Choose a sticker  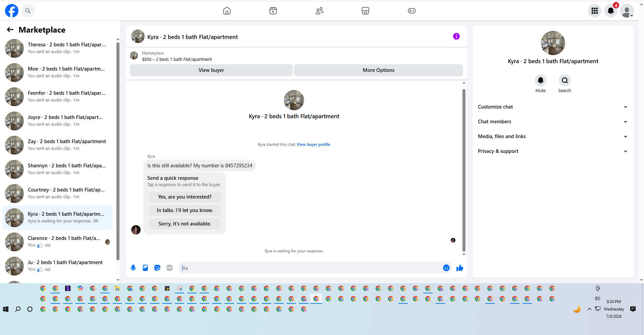[x=157, y=268]
